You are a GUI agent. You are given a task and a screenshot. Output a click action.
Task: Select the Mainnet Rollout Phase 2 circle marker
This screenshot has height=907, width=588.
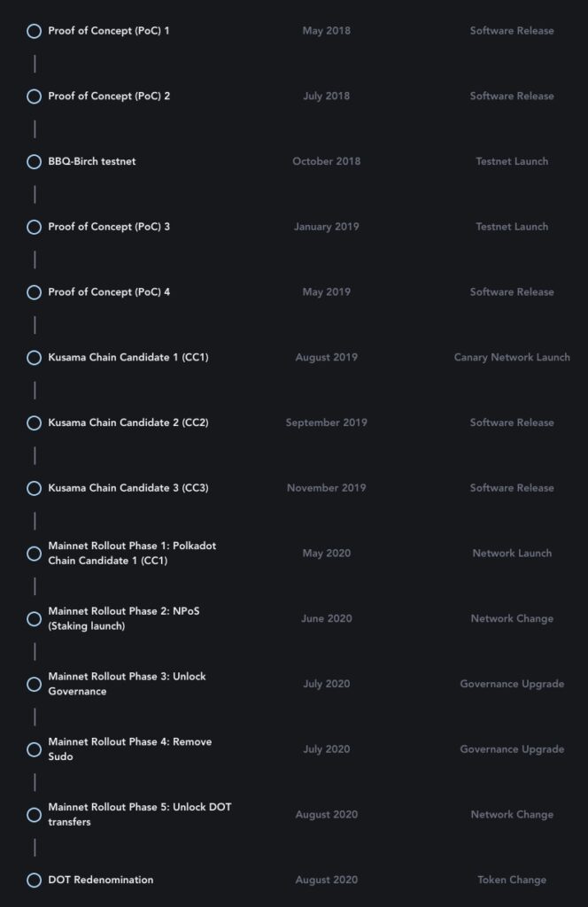[x=34, y=618]
